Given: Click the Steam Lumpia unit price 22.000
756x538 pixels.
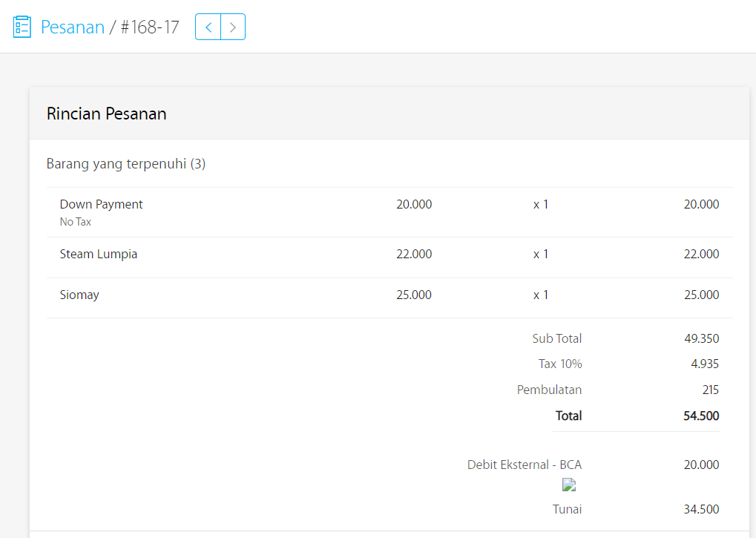Looking at the screenshot, I should click(x=414, y=254).
